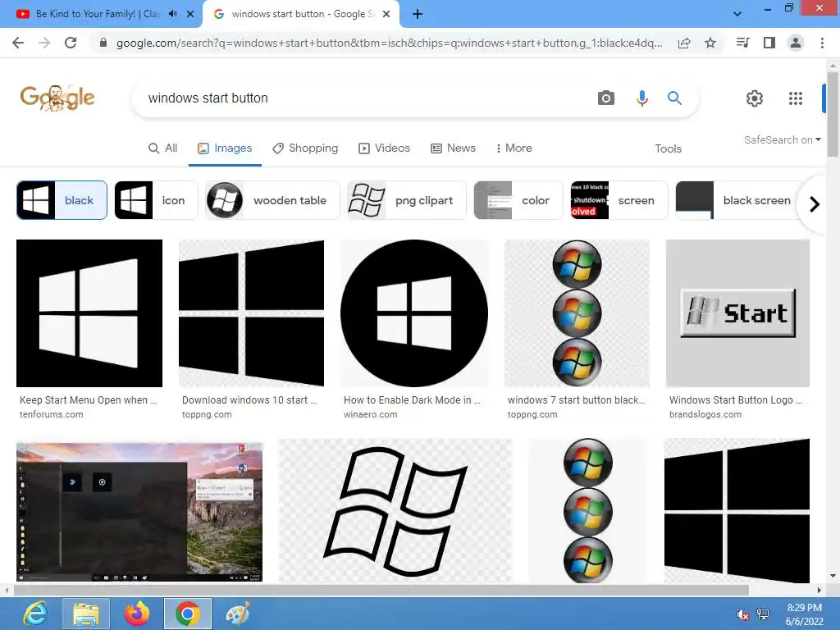Visit the brandslogos.com source link

(705, 414)
